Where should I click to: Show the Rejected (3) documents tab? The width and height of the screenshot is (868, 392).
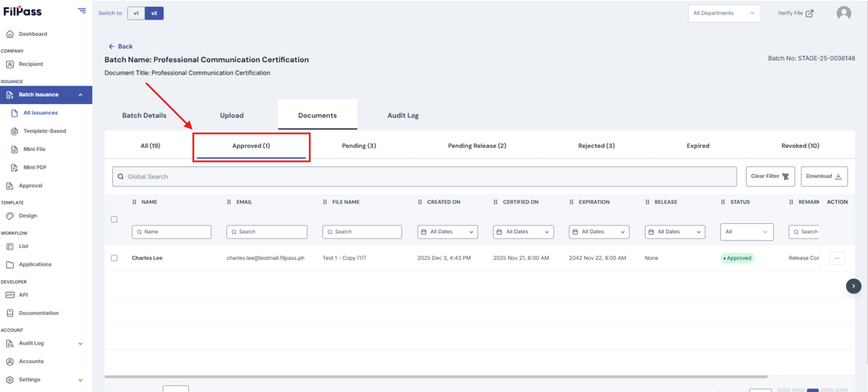tap(597, 146)
